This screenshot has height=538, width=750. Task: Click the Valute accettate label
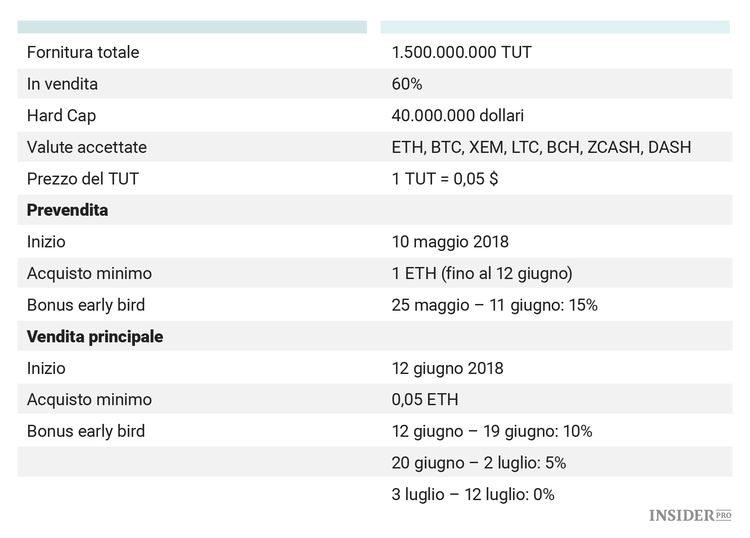coord(87,147)
